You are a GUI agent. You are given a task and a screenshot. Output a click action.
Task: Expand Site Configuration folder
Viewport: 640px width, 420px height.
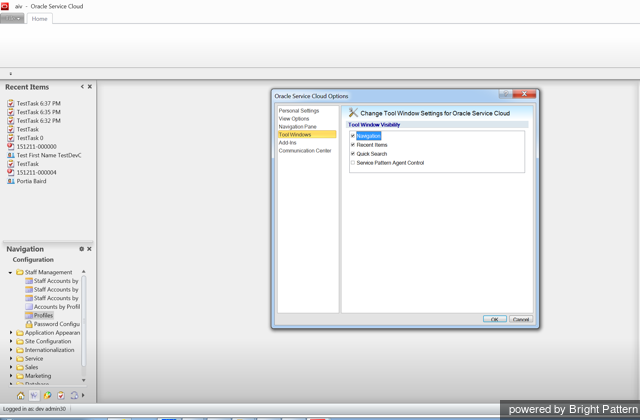click(11, 341)
